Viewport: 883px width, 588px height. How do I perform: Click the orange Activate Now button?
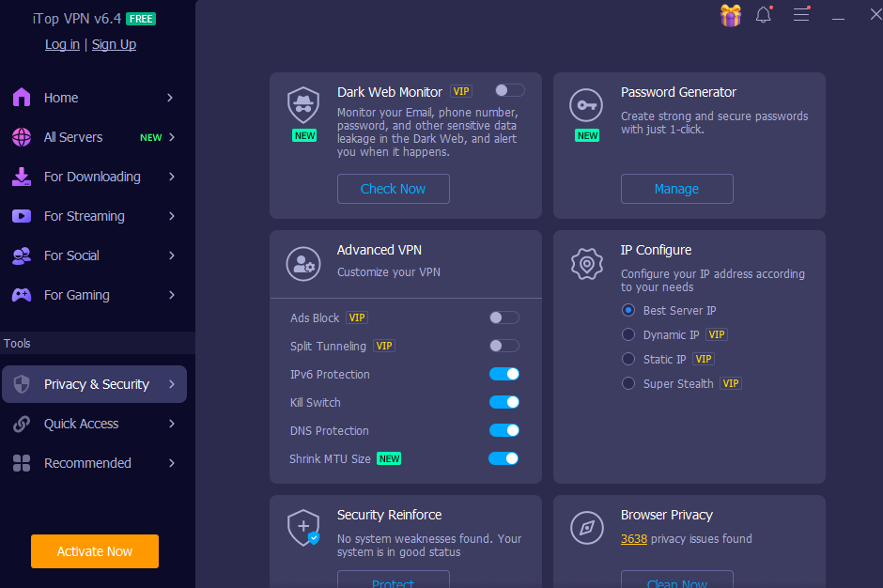click(x=95, y=551)
